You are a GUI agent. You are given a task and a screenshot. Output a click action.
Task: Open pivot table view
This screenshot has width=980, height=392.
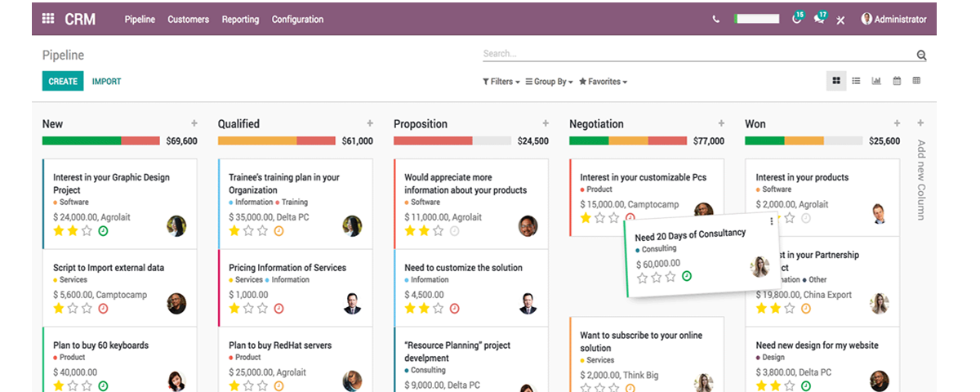916,81
